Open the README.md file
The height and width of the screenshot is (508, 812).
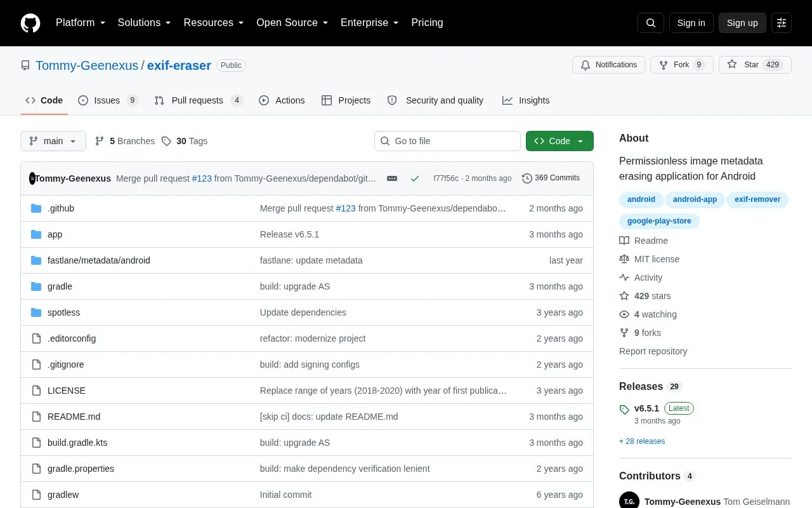coord(74,417)
